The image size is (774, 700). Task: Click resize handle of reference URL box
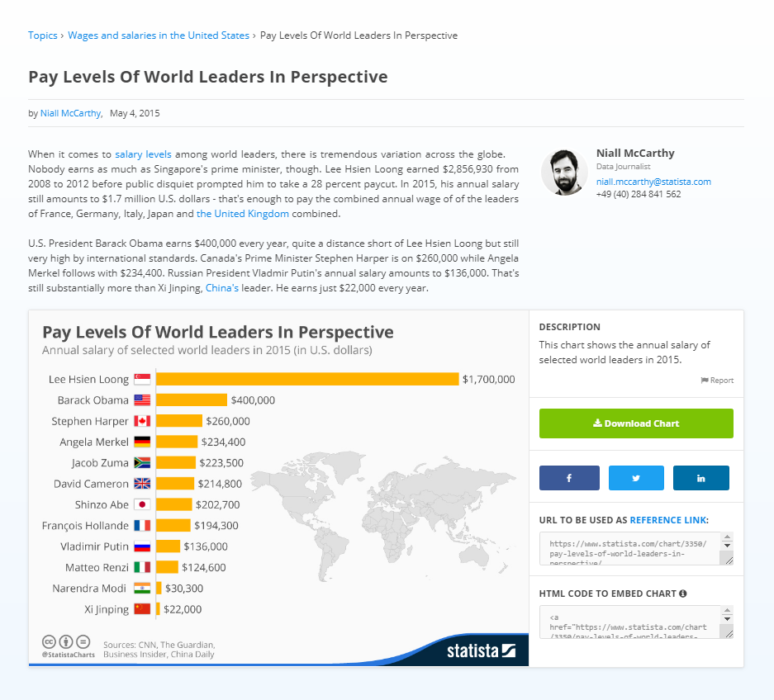pyautogui.click(x=729, y=560)
